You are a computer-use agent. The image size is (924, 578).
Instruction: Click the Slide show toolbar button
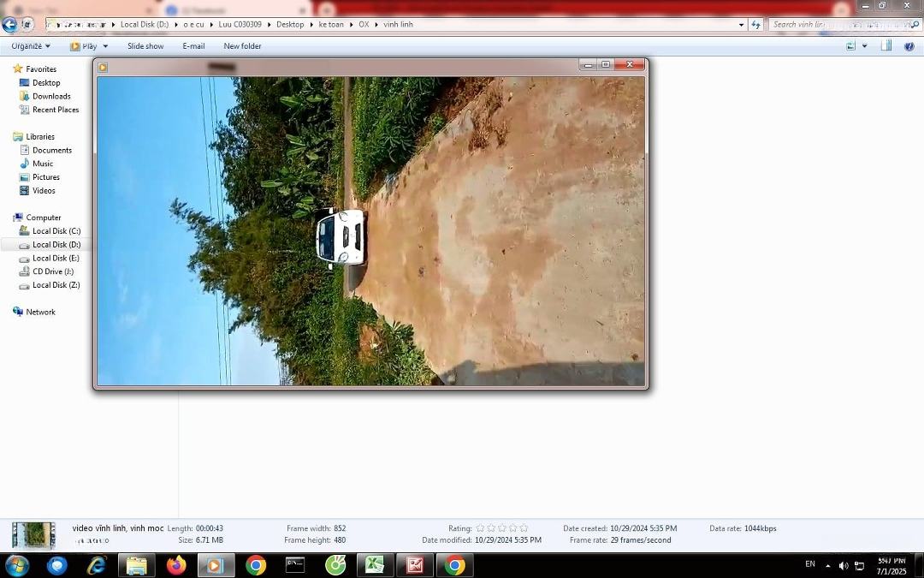145,46
